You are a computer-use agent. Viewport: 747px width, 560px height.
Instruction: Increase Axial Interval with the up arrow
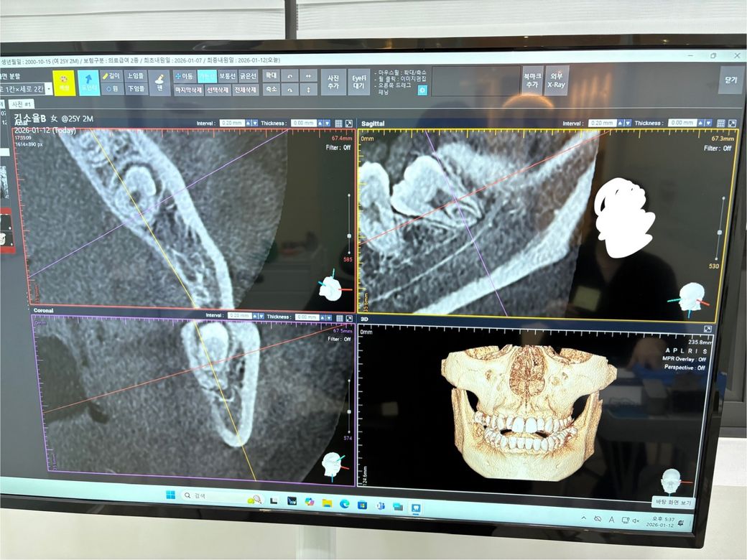click(x=249, y=123)
